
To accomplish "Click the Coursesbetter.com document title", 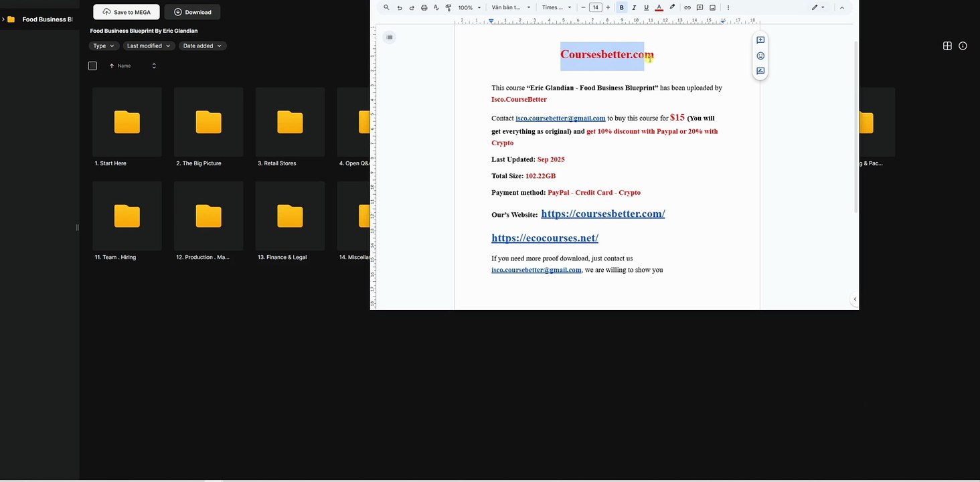I will 607,55.
